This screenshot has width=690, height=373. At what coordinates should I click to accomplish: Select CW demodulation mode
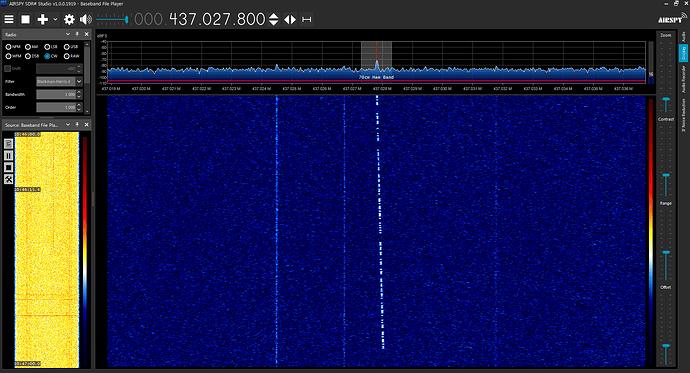(51, 56)
